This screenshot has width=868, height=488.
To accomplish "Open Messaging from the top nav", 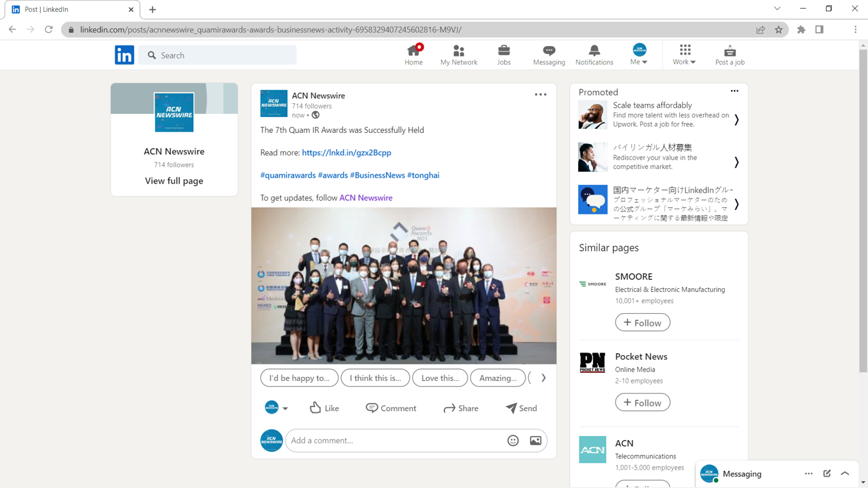I will click(549, 55).
